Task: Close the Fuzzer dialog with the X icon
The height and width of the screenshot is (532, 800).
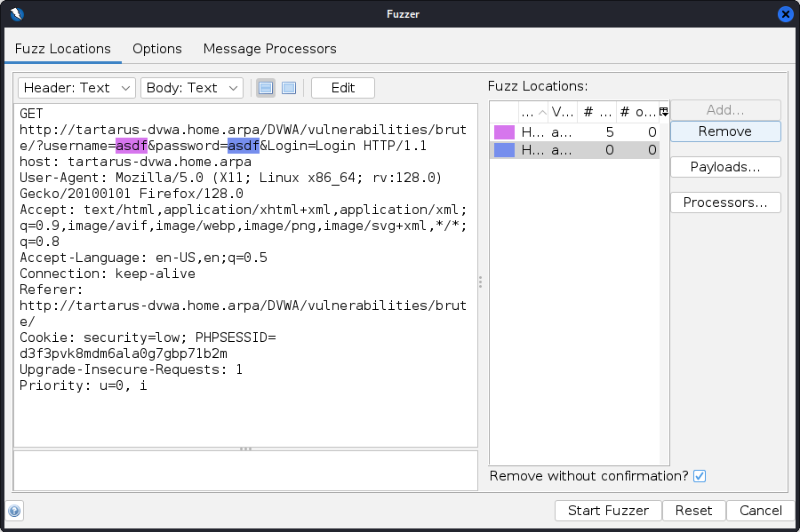Action: point(785,13)
